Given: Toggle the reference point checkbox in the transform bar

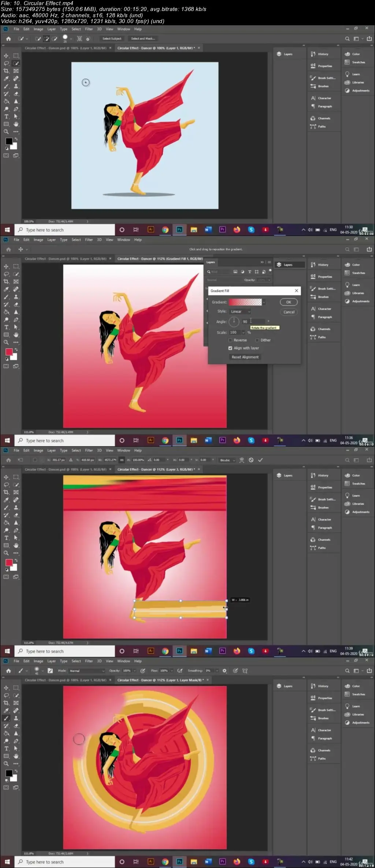Looking at the screenshot, I should click(35, 460).
